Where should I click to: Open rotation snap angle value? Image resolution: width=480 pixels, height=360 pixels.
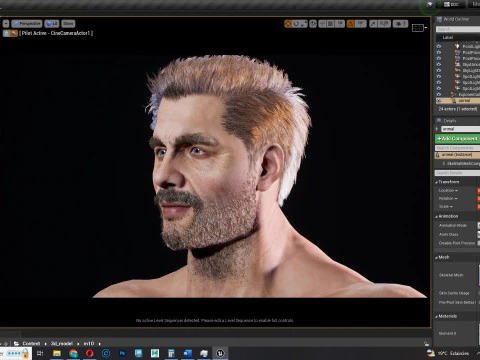pos(360,24)
